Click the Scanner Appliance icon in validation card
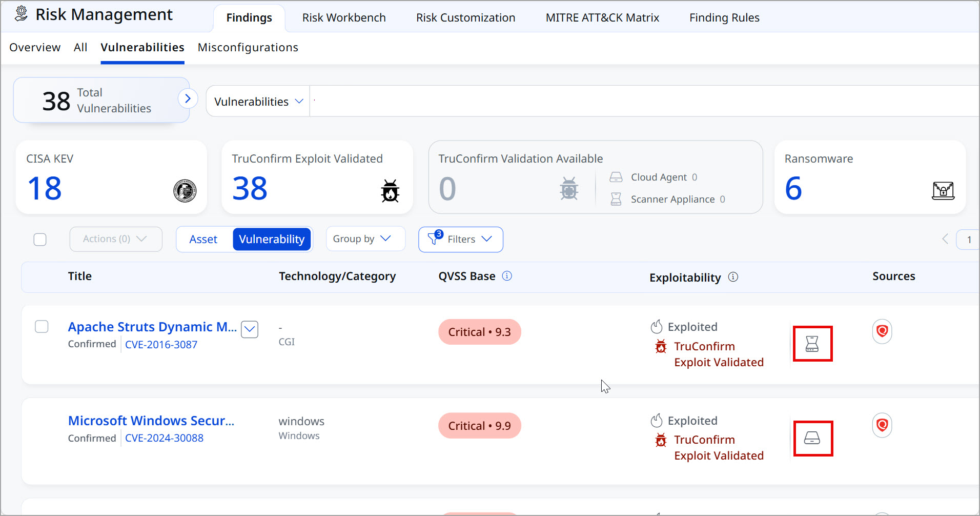This screenshot has height=516, width=980. [x=616, y=199]
